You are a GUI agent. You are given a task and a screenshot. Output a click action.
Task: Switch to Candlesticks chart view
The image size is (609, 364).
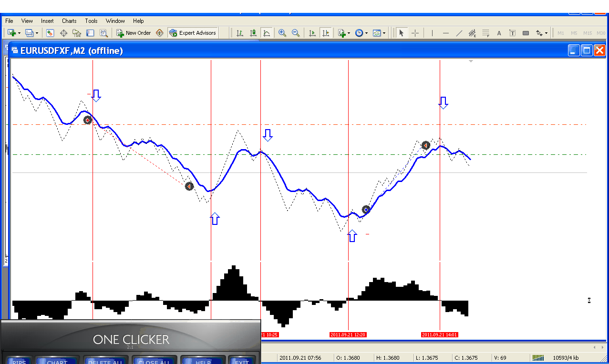click(x=253, y=33)
